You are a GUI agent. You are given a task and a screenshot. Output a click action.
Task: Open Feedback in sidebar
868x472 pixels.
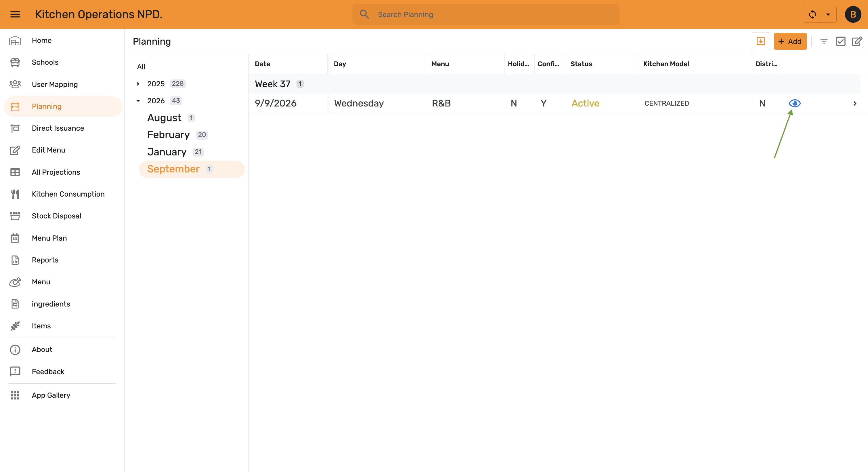[x=63, y=372]
